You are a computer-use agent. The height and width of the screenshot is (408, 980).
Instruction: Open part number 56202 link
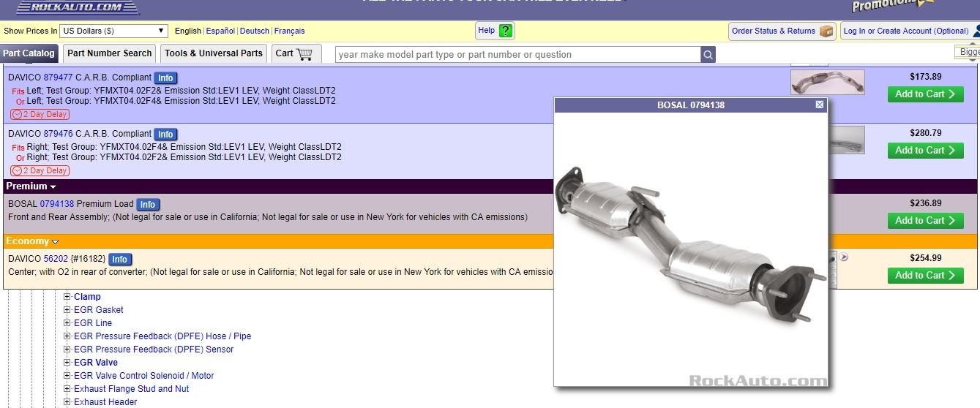click(x=56, y=259)
